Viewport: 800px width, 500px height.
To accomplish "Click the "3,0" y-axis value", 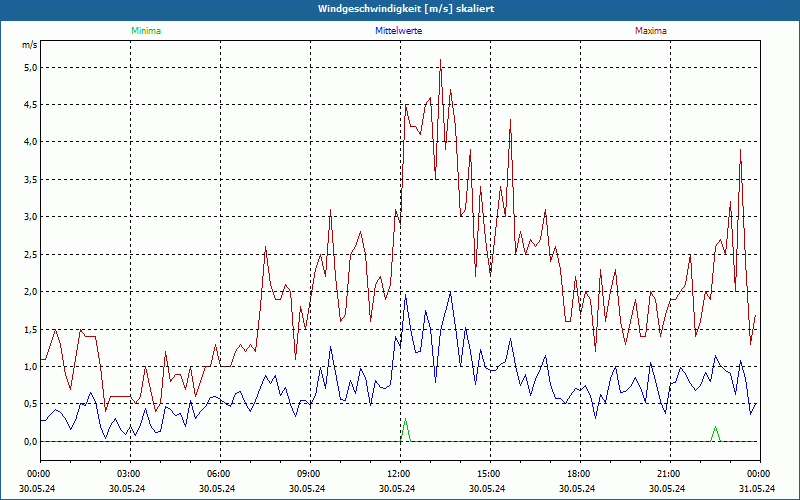I will tap(30, 217).
